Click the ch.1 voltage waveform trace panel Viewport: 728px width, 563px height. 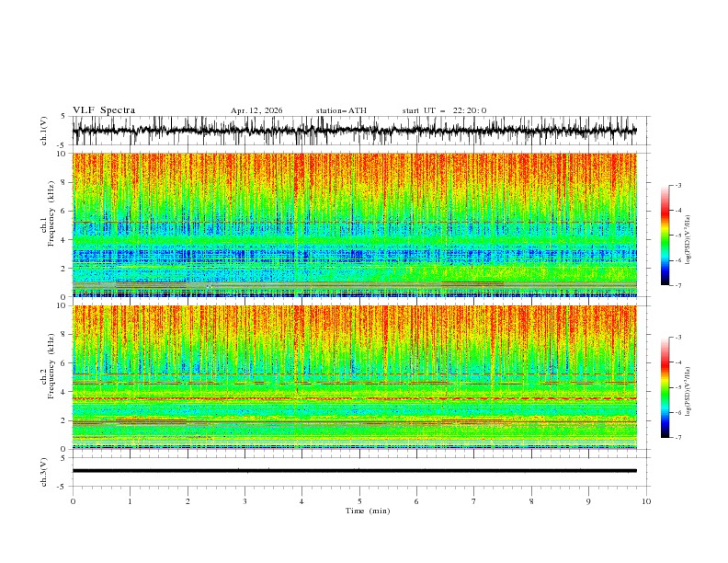(x=360, y=131)
